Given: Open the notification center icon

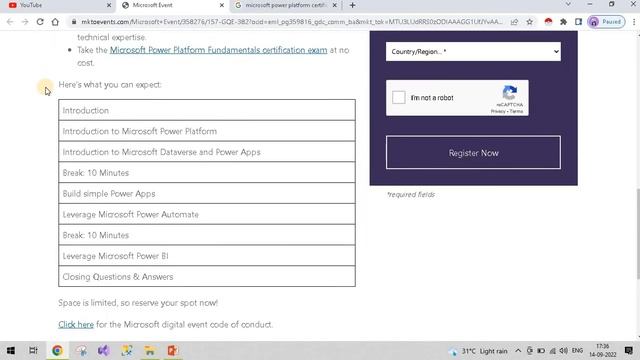Looking at the screenshot, I should (629, 351).
